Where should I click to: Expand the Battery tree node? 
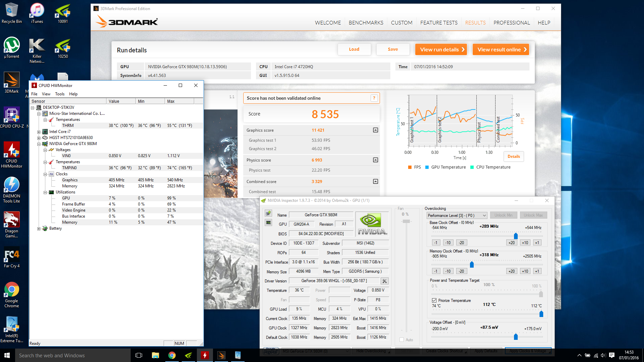tap(39, 229)
